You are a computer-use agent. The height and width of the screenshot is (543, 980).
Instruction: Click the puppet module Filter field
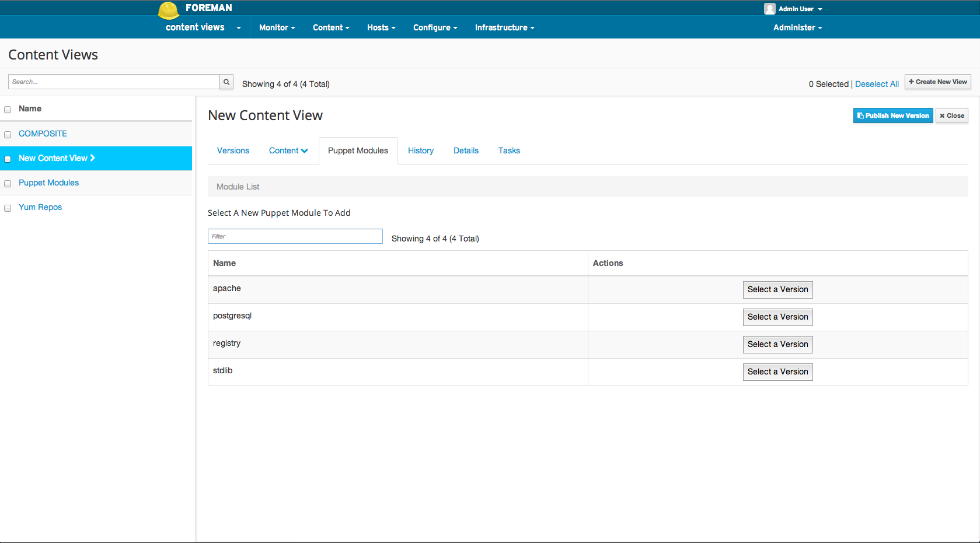[x=295, y=236]
